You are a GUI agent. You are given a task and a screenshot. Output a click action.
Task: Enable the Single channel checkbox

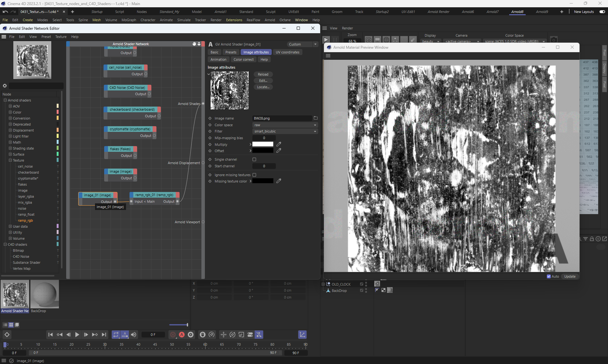[x=254, y=159]
